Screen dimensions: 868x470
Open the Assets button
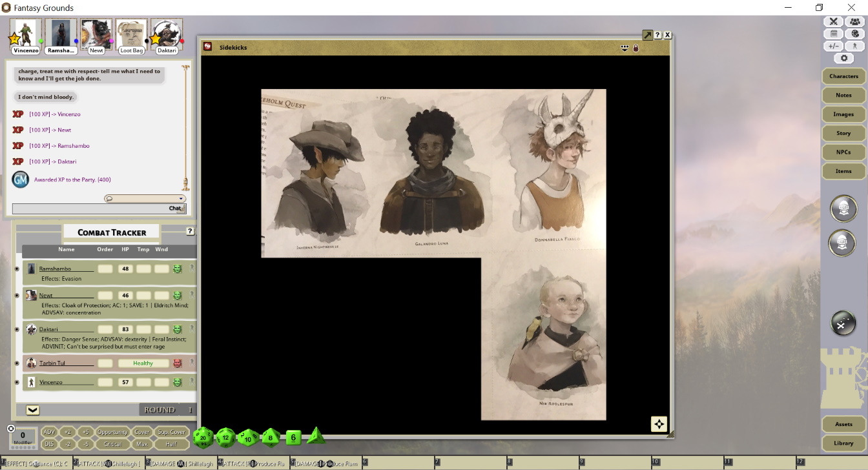[843, 424]
